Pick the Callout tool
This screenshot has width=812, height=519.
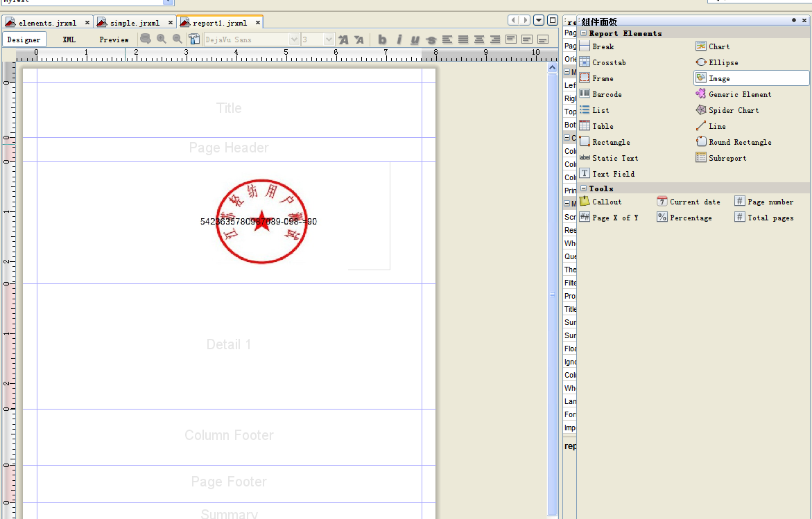605,201
